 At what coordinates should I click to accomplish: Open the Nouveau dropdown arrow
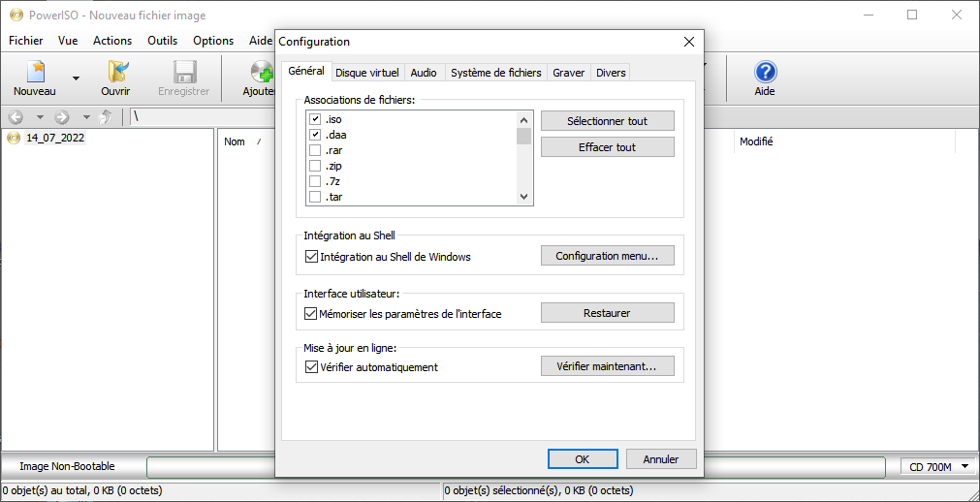pyautogui.click(x=76, y=78)
